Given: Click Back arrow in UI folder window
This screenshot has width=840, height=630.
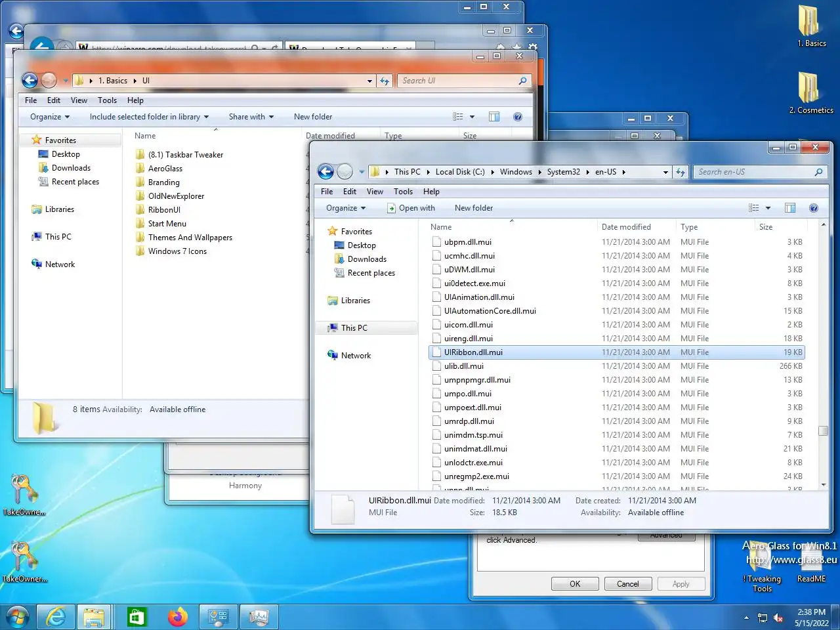Looking at the screenshot, I should [30, 81].
